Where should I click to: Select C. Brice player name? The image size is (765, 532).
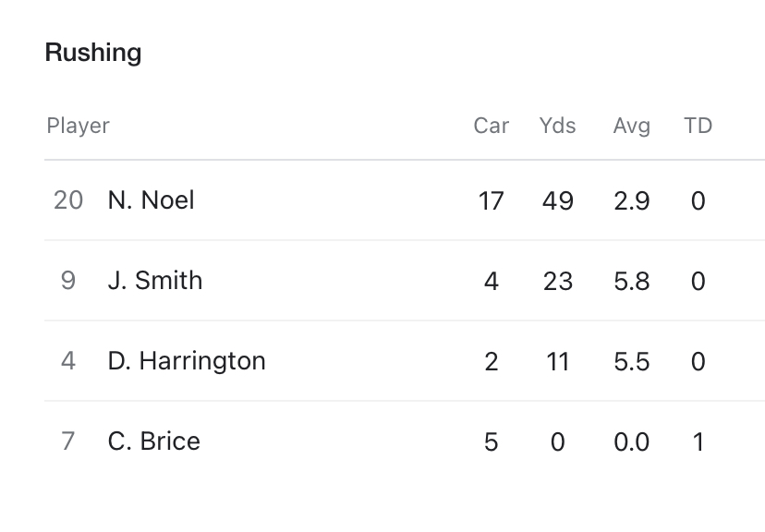pos(153,441)
